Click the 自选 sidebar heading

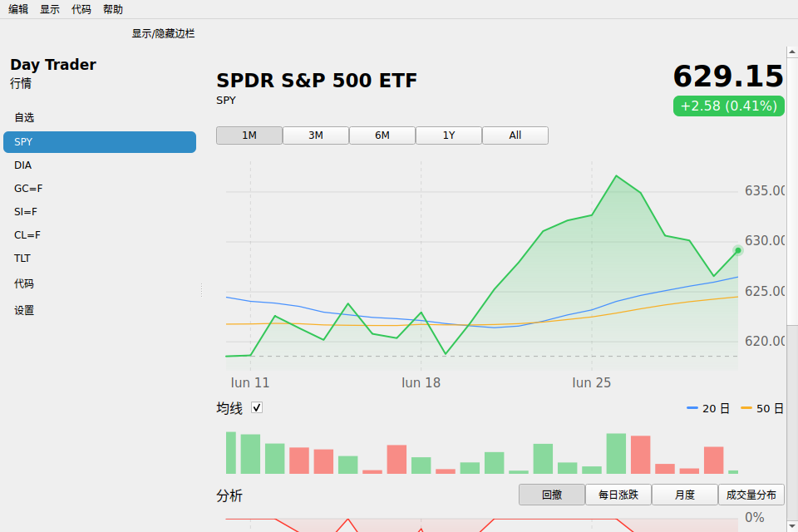(24, 117)
